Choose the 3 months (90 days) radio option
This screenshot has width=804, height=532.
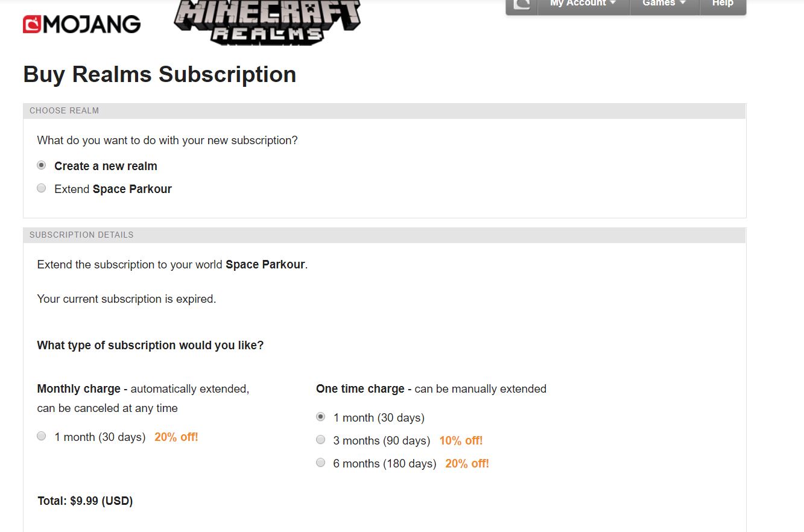click(320, 440)
